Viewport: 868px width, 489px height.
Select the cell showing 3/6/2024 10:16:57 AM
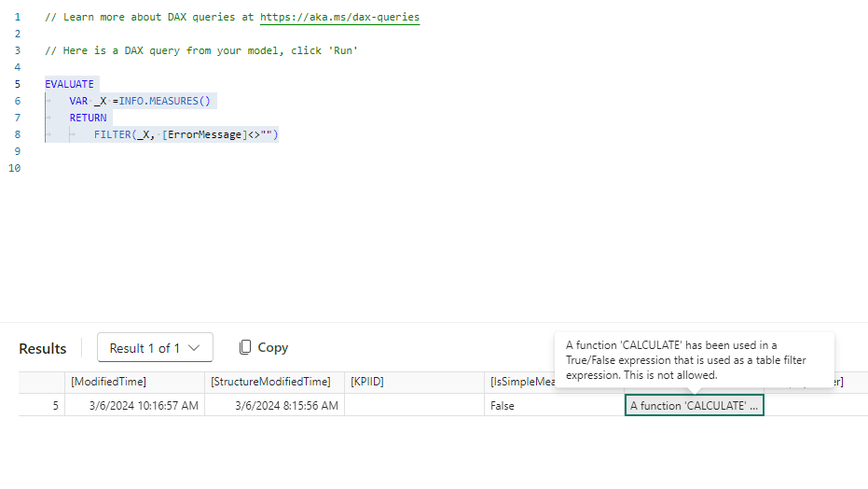coord(134,405)
